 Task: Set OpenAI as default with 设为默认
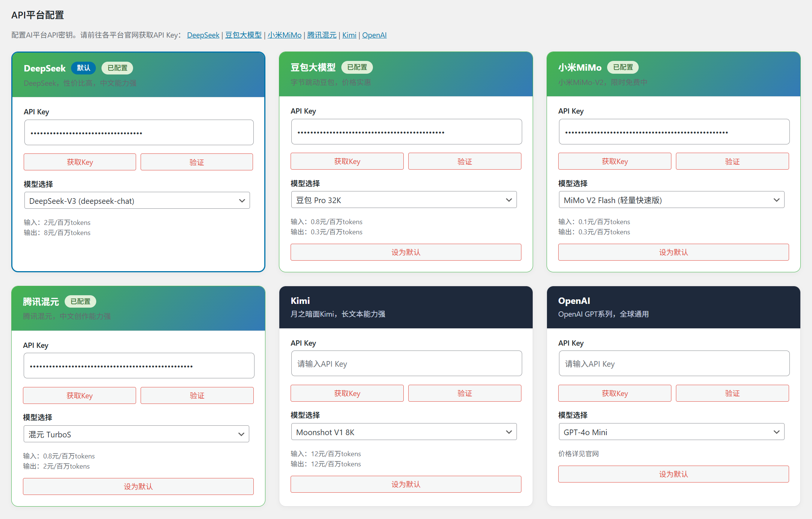674,474
